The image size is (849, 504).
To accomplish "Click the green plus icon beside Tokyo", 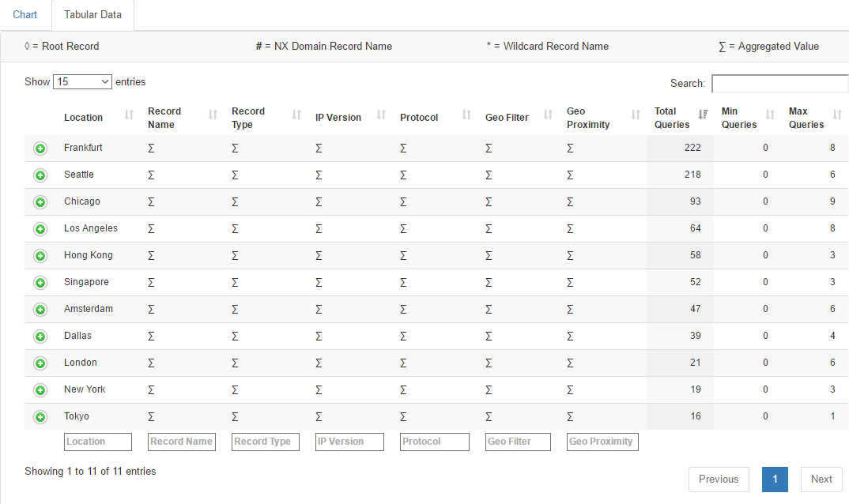I will (40, 417).
